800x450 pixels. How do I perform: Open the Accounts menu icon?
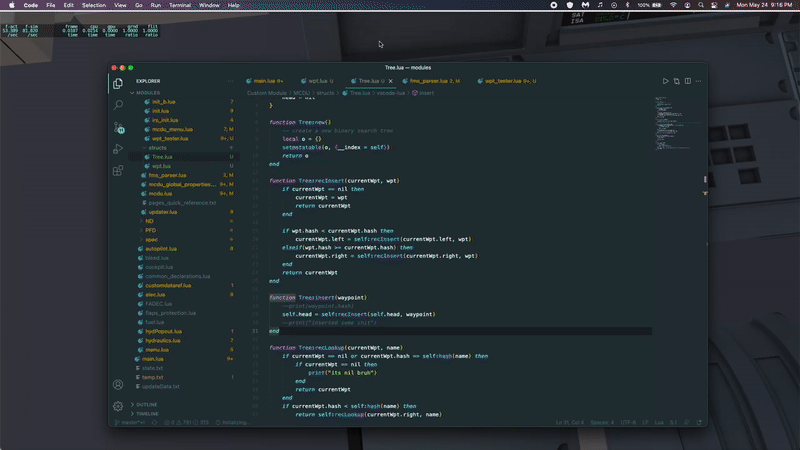pos(118,385)
